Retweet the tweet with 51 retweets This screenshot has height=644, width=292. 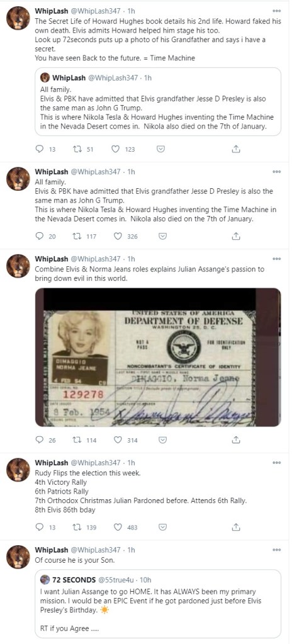click(x=77, y=149)
